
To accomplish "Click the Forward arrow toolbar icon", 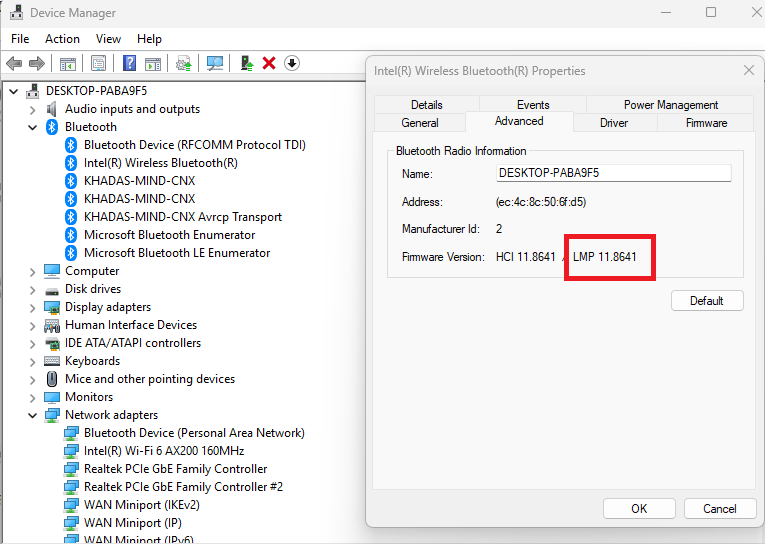I will 37,63.
